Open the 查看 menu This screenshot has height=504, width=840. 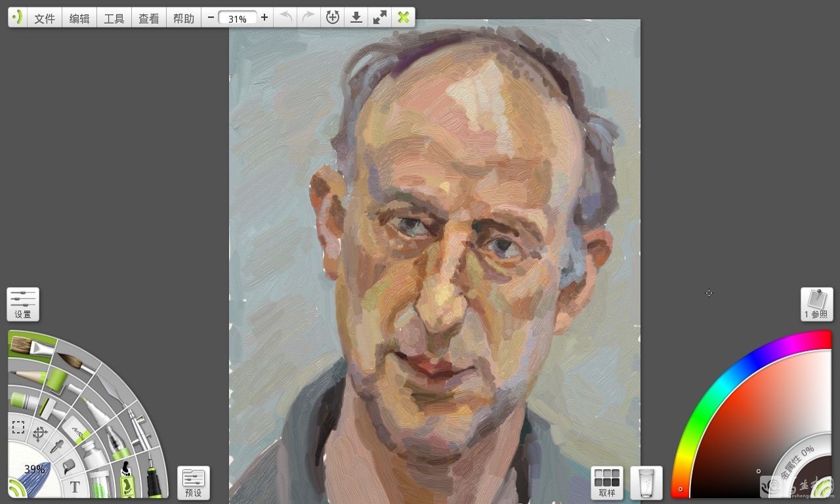[x=149, y=18]
